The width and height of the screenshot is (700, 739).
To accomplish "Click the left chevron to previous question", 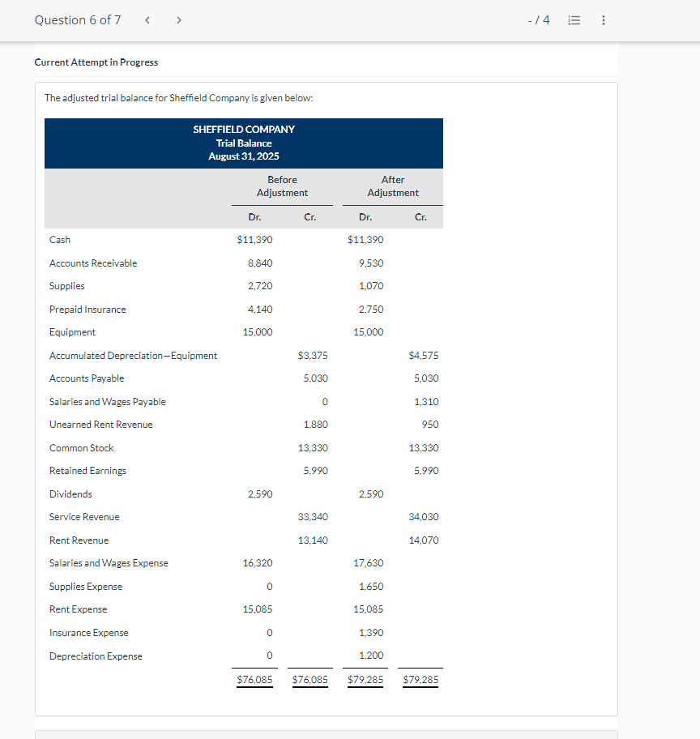I will 147,20.
